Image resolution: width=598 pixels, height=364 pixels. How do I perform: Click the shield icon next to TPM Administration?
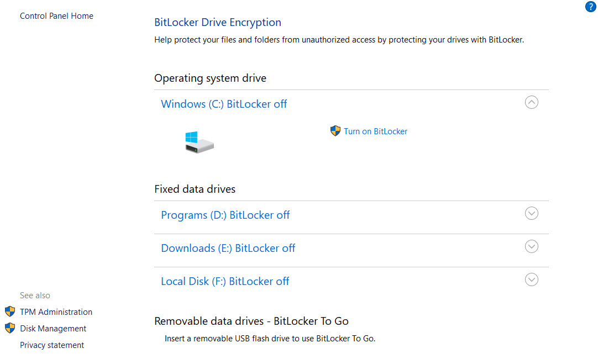click(x=10, y=312)
